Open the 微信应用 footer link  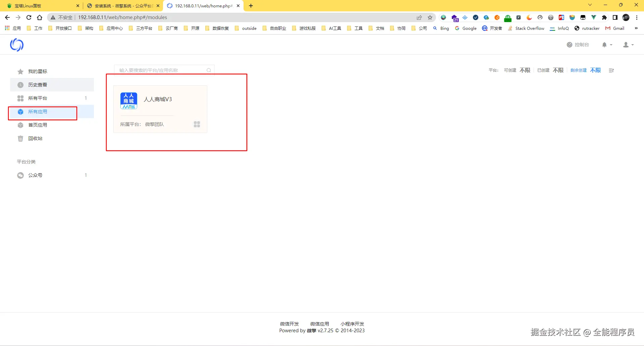(319, 324)
